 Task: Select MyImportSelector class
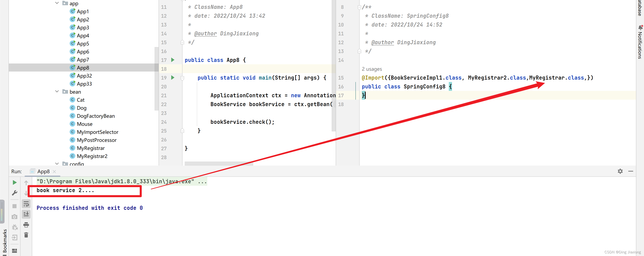(x=97, y=132)
